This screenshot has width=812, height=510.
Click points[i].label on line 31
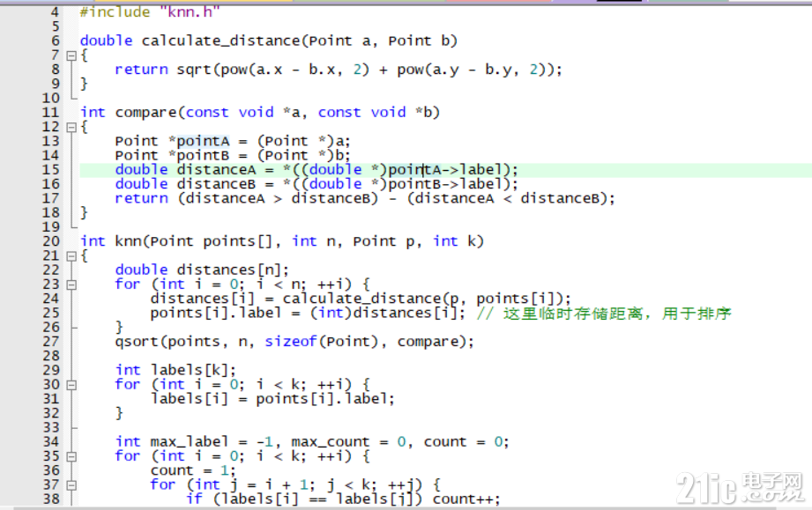pyautogui.click(x=321, y=399)
